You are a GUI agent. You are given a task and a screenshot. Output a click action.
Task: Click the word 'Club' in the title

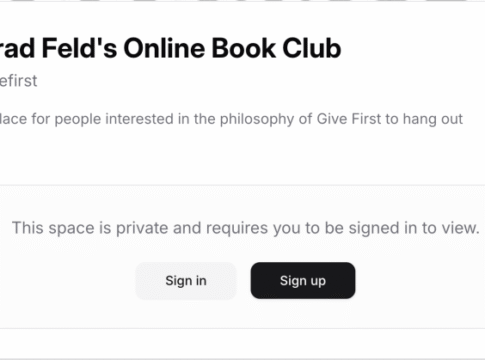point(312,49)
